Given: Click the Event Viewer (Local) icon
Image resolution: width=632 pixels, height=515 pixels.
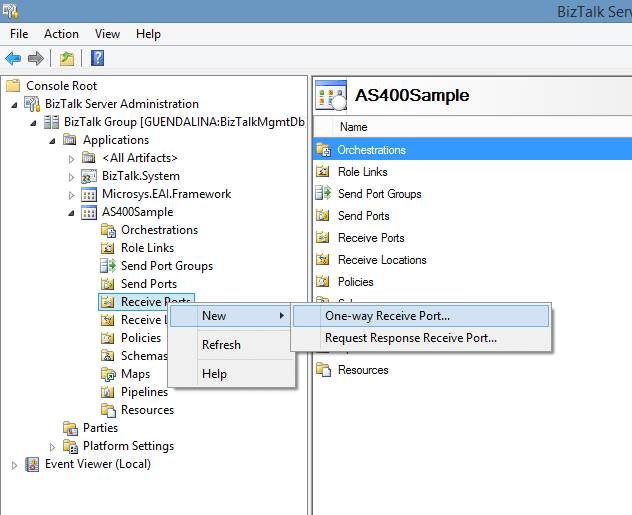Looking at the screenshot, I should point(32,464).
